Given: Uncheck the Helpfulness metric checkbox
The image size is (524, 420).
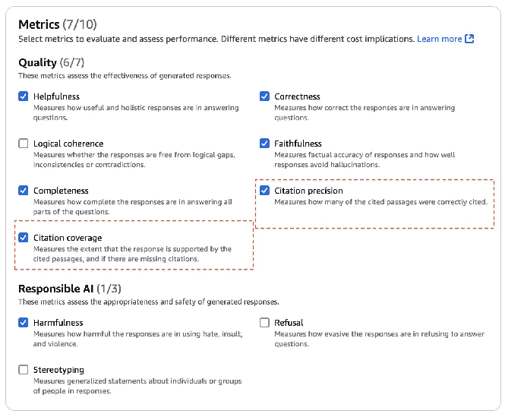Looking at the screenshot, I should (23, 96).
